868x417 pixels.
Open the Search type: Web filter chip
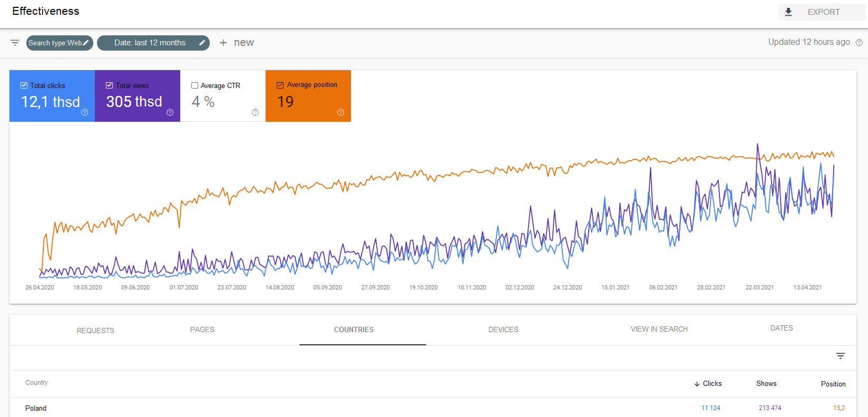[55, 43]
